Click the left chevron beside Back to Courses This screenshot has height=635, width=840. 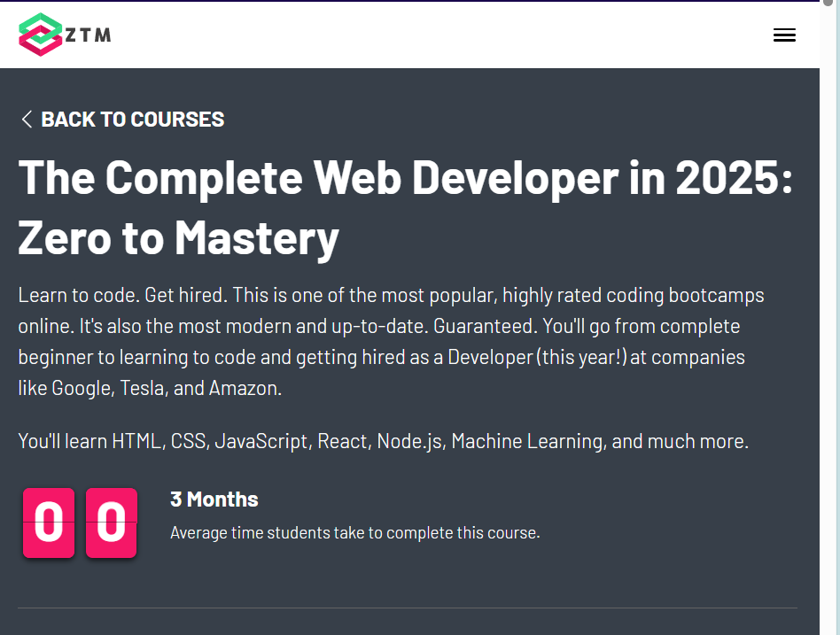pyautogui.click(x=27, y=119)
